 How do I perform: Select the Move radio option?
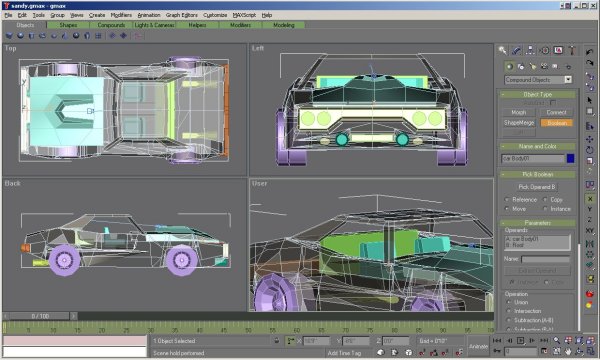(507, 209)
